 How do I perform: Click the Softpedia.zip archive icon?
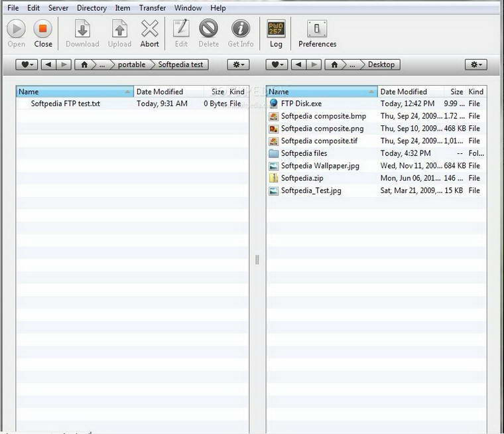(273, 179)
